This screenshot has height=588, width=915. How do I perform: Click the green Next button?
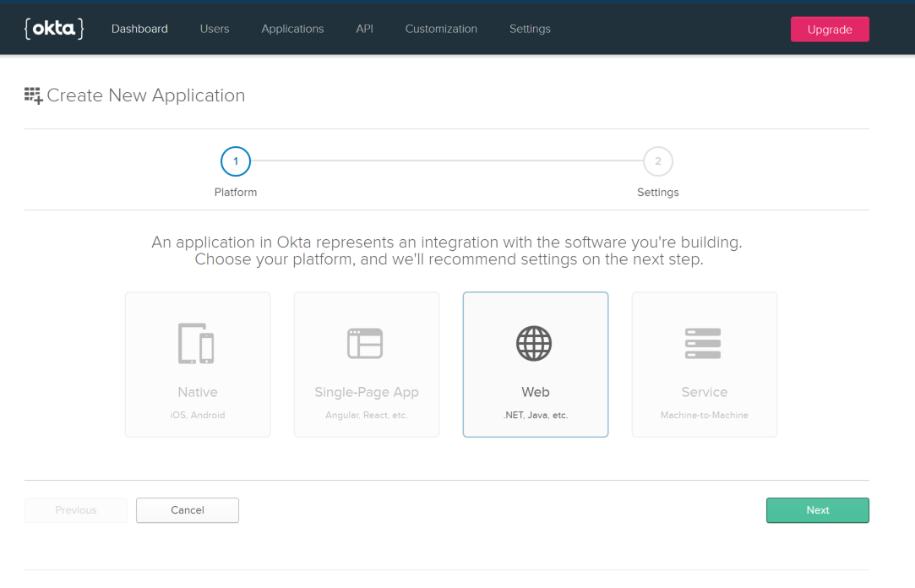pos(817,510)
